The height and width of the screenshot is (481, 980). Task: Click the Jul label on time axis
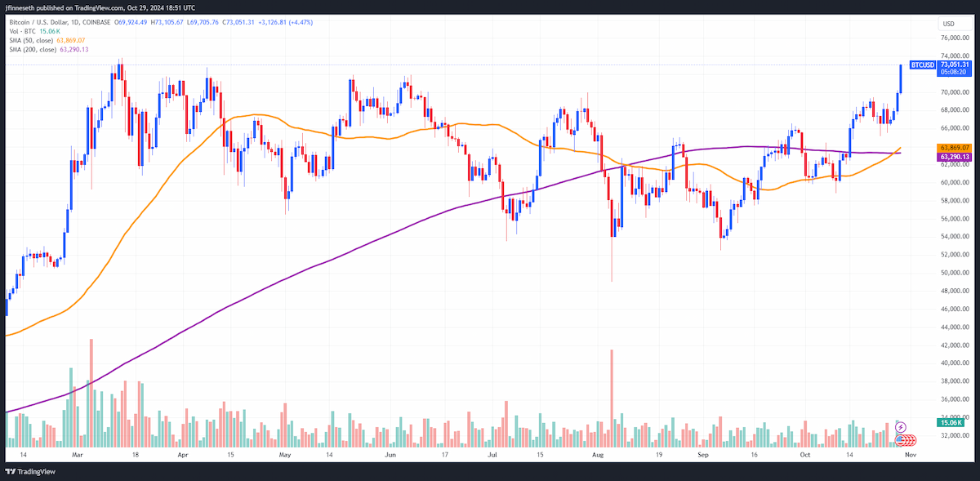[492, 453]
